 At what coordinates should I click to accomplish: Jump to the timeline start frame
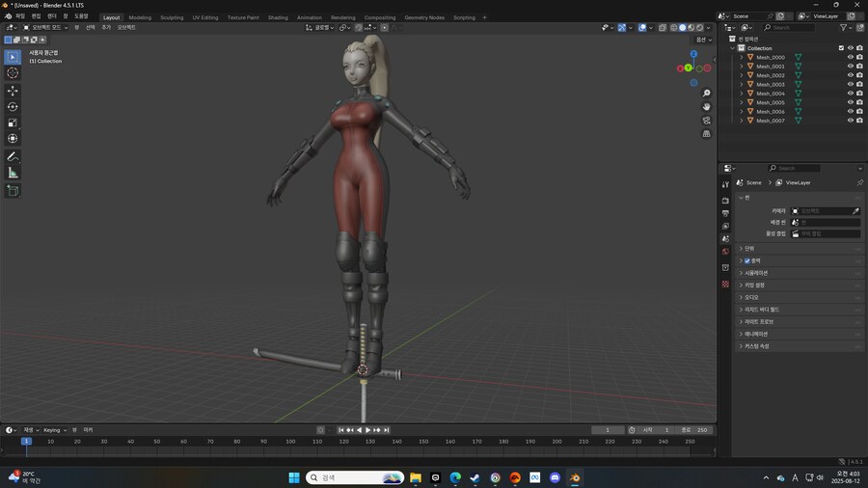(x=341, y=430)
